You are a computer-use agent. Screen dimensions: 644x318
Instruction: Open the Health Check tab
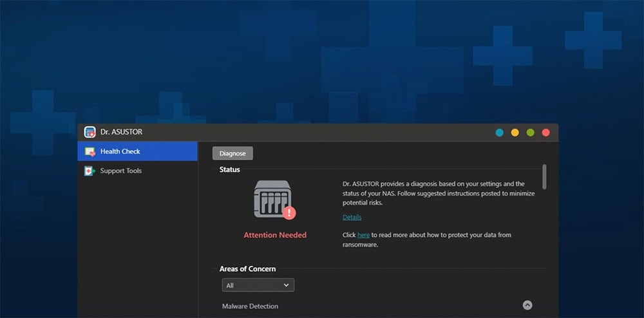pos(137,151)
